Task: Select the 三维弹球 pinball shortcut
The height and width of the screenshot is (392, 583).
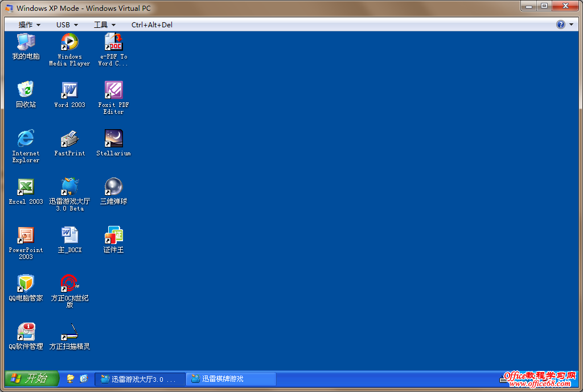Action: coord(113,191)
